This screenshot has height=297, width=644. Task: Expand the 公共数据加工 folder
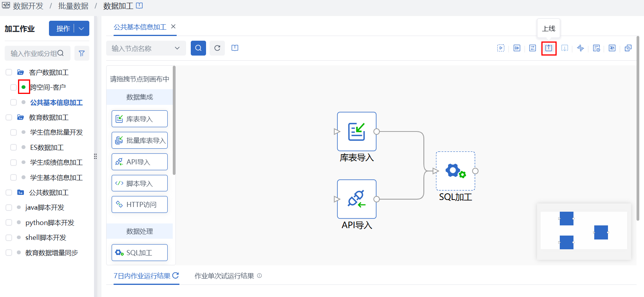click(20, 193)
